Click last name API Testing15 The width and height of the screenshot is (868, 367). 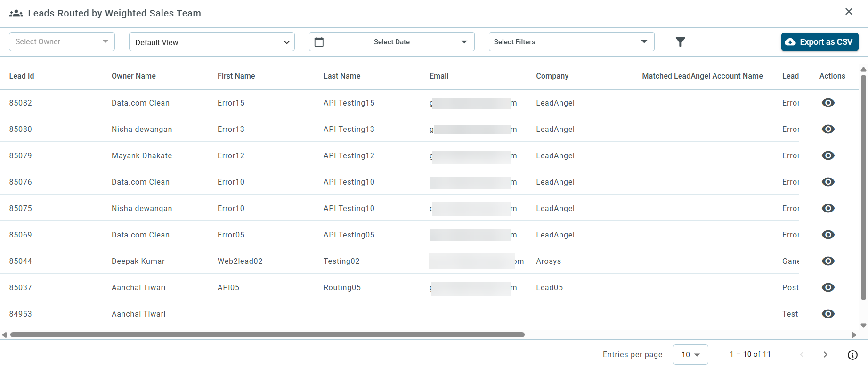click(349, 103)
